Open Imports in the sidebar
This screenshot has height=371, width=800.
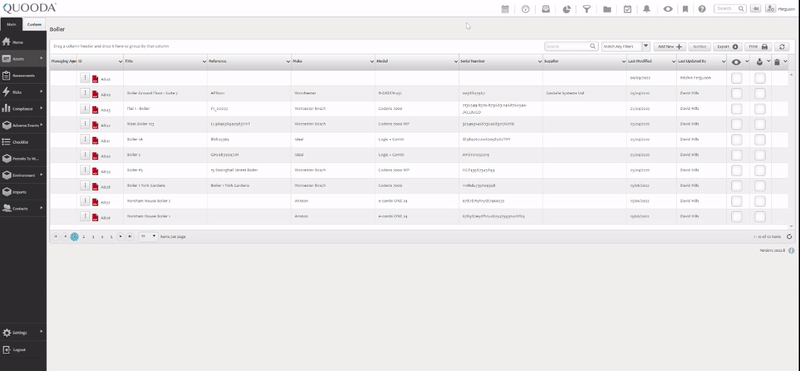pyautogui.click(x=23, y=192)
